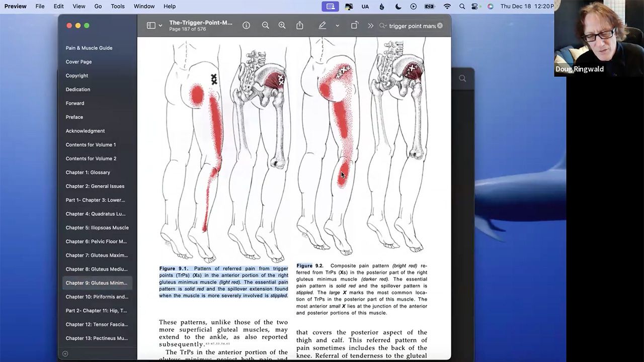Screen dimensions: 644x362
Task: Launch Siri from the menu bar
Action: [x=490, y=6]
